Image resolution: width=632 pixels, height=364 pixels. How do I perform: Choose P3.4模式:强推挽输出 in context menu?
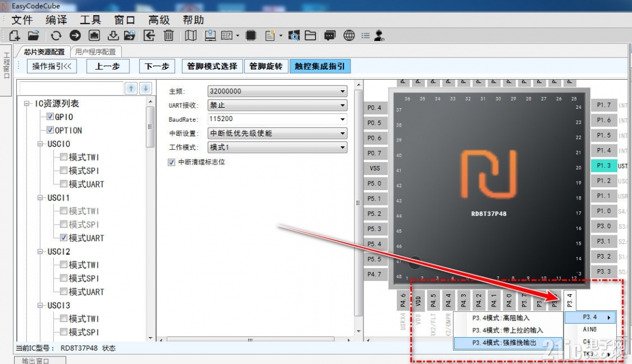tap(508, 342)
